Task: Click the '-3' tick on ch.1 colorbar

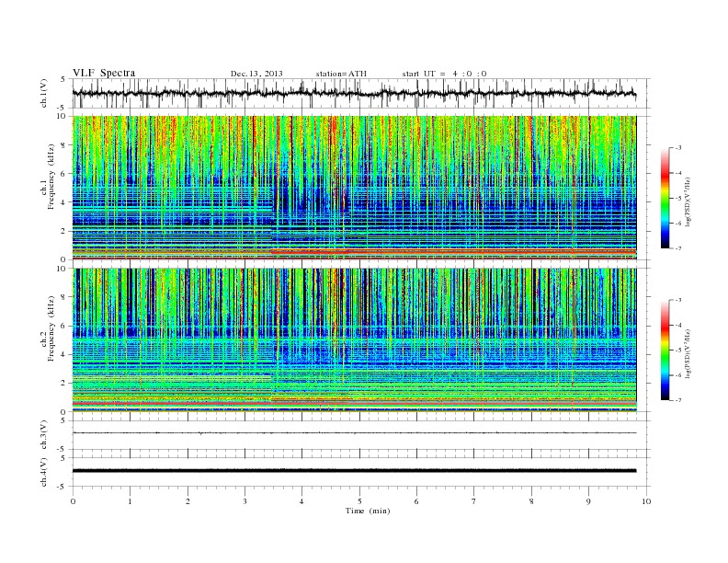Action: pos(678,148)
